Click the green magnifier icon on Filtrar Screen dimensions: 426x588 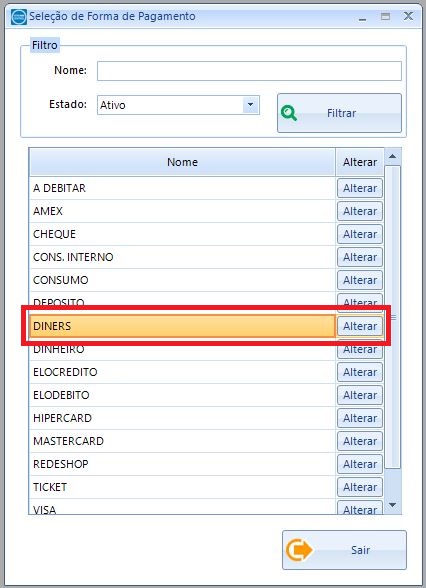point(289,113)
